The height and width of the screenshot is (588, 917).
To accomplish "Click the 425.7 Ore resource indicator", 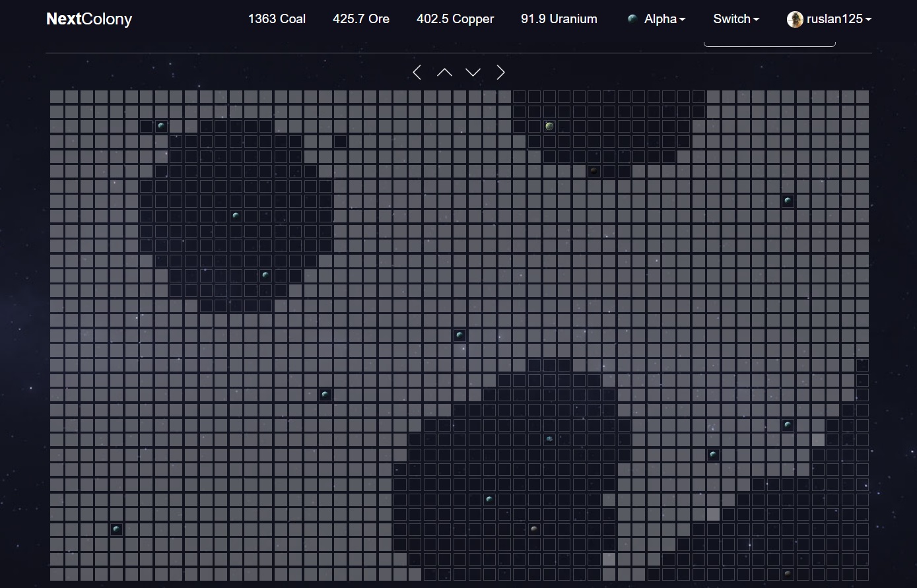I will pos(360,19).
